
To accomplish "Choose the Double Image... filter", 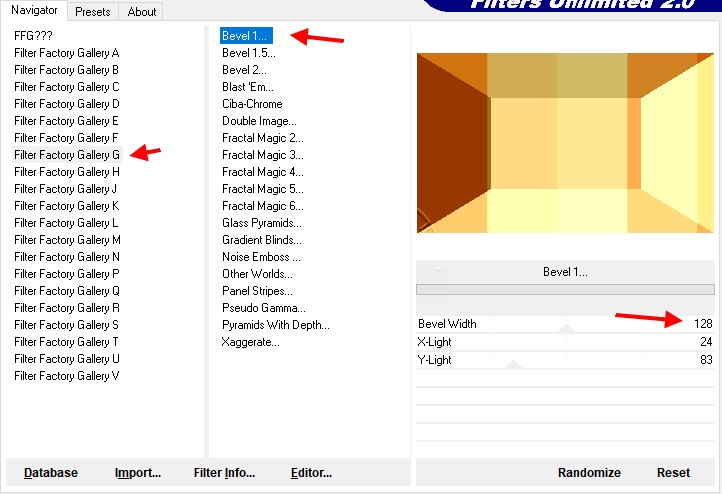I will (259, 121).
